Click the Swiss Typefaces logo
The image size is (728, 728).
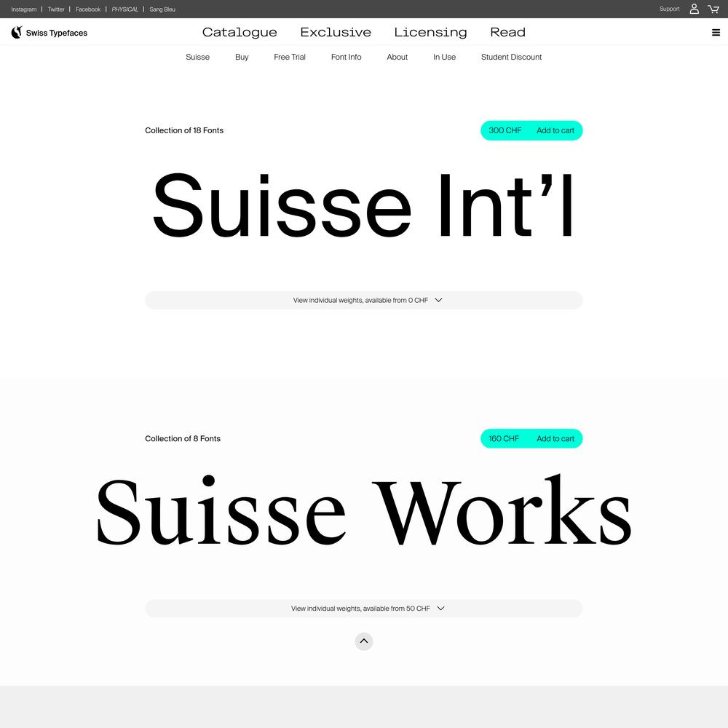50,33
